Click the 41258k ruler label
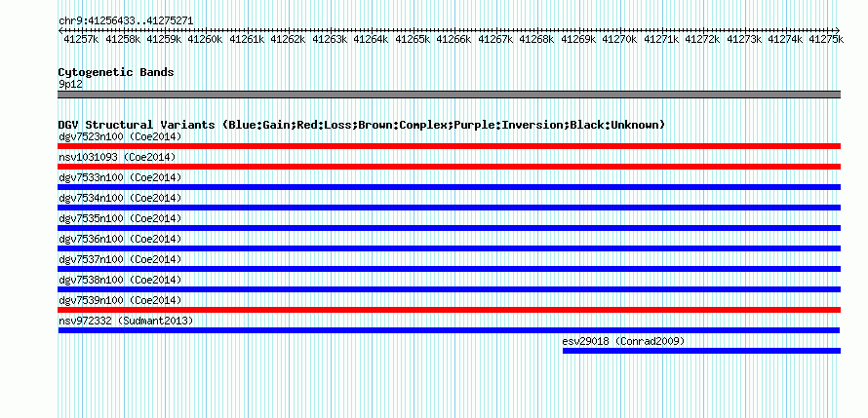Screen dimensions: 868x418 tap(123, 39)
